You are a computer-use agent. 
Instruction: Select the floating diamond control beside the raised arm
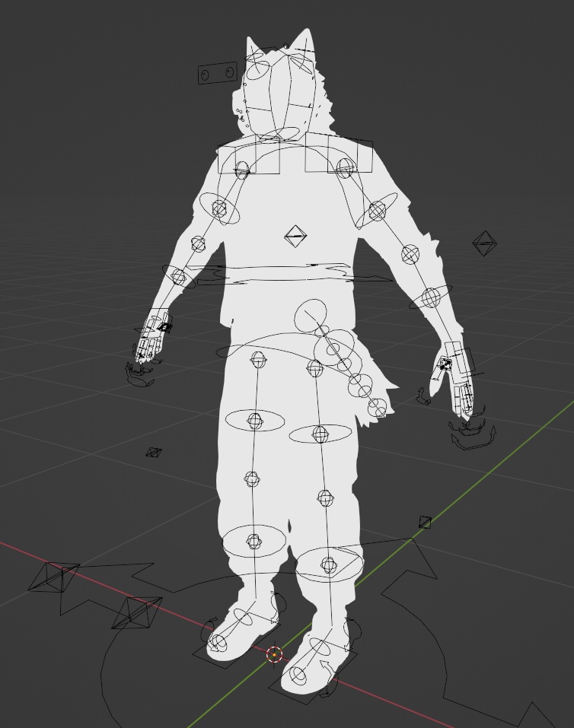pyautogui.click(x=484, y=244)
